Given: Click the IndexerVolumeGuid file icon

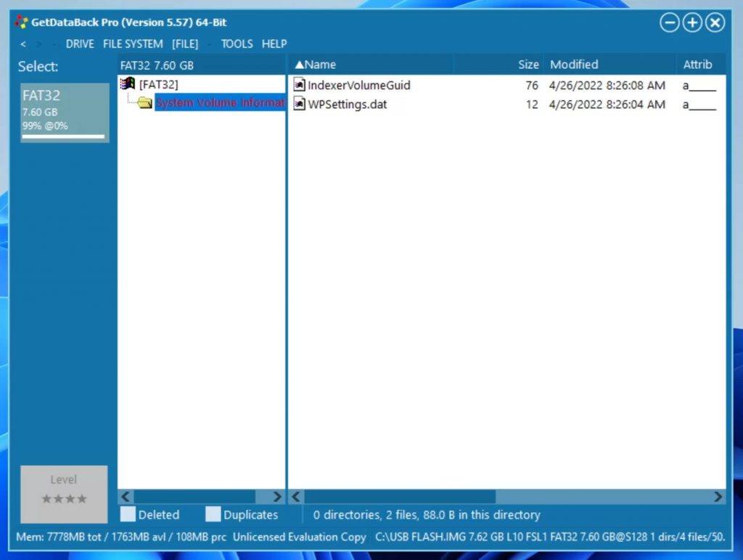Looking at the screenshot, I should point(299,85).
